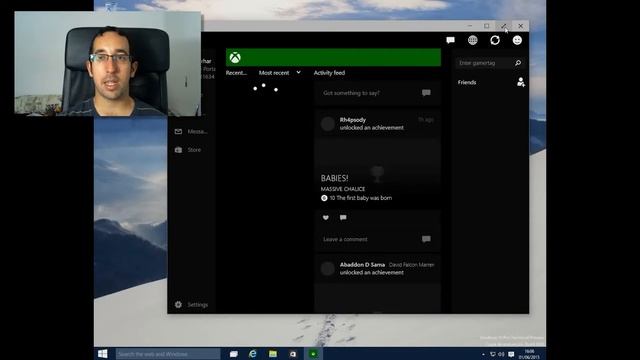
Task: Click the 'Friends' heading
Action: [467, 82]
